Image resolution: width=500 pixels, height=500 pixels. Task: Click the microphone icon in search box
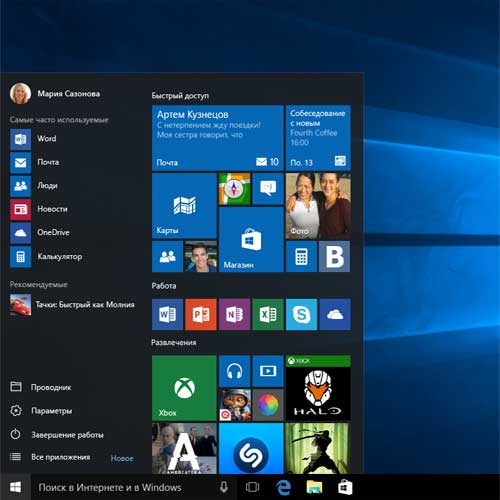pyautogui.click(x=224, y=487)
